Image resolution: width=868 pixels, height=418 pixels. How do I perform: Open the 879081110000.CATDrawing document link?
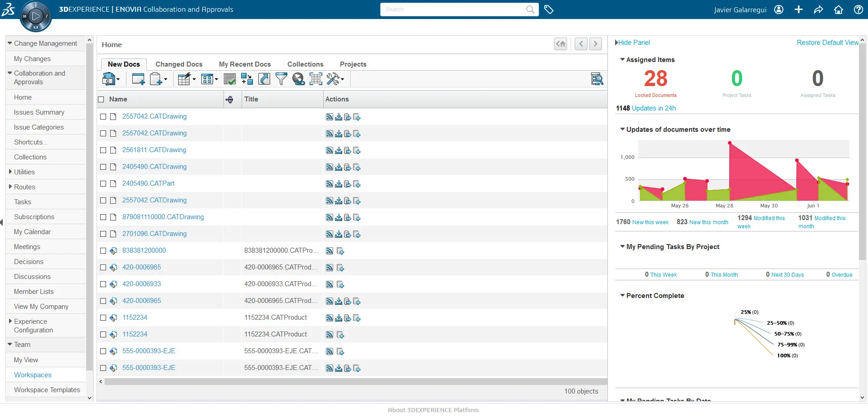tap(163, 217)
